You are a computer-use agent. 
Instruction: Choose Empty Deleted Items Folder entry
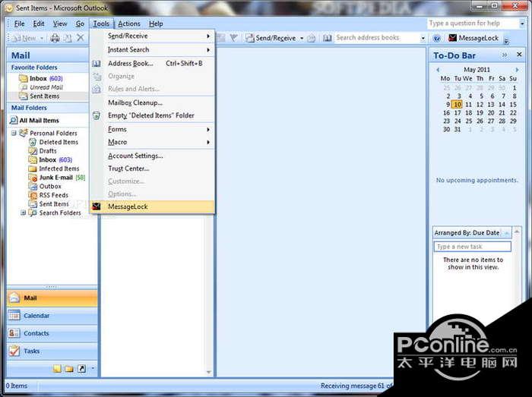click(152, 115)
